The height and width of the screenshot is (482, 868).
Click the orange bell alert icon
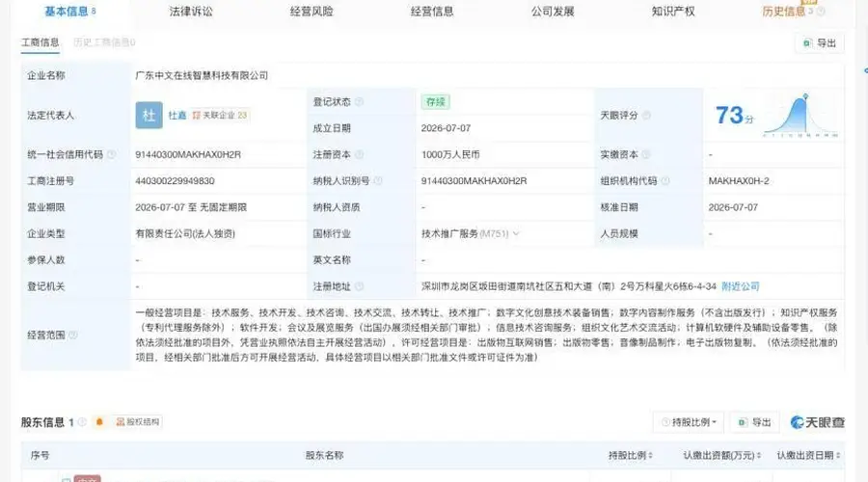[x=99, y=421]
